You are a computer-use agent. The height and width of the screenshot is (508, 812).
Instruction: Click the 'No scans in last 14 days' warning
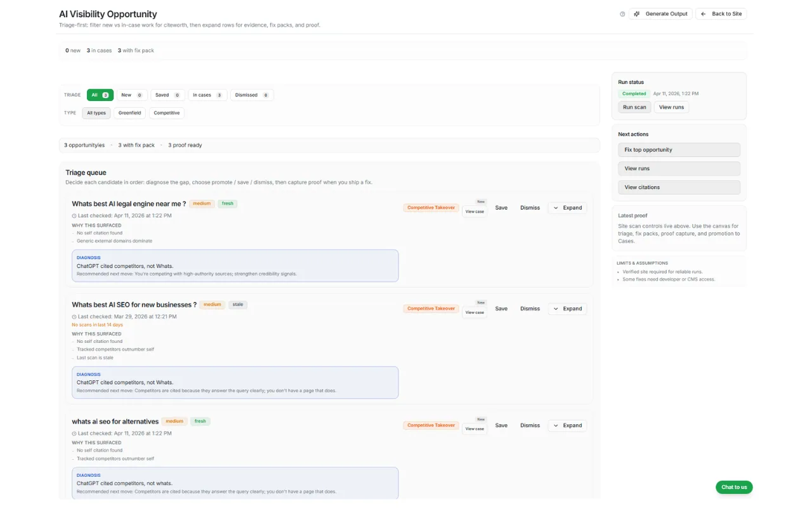97,325
